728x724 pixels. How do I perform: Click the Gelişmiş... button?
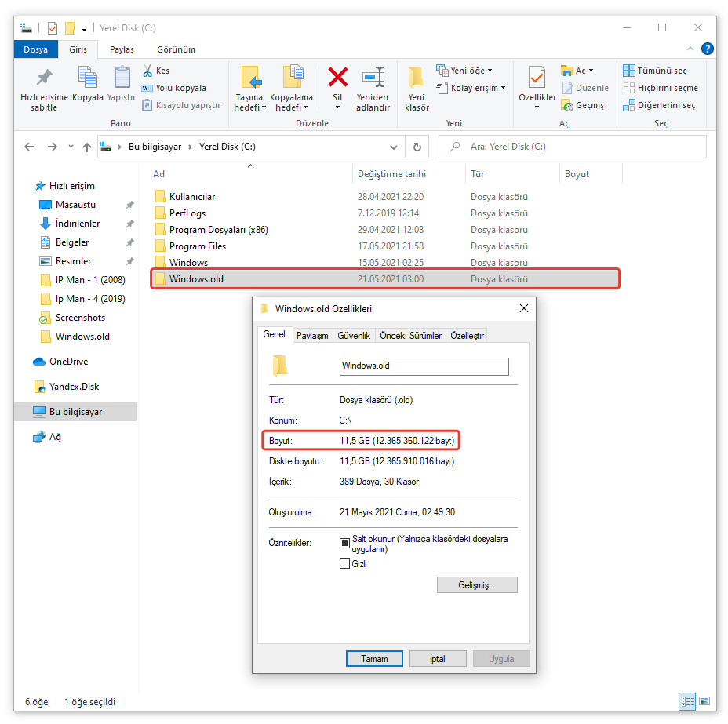pos(477,585)
